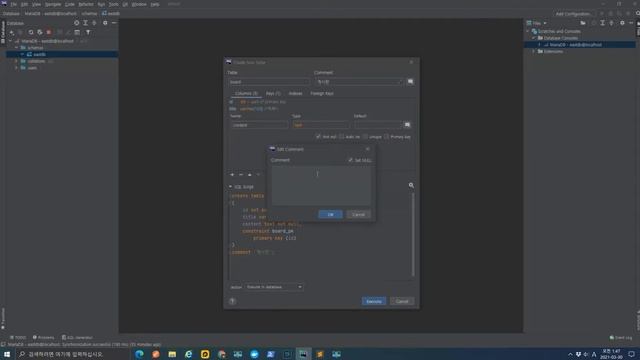Open the Problems tool window
The image size is (640, 360).
tap(43, 338)
